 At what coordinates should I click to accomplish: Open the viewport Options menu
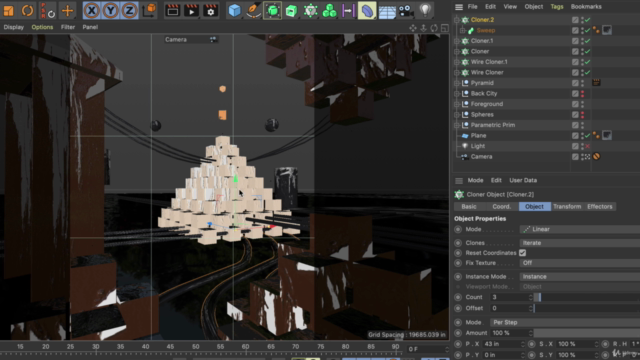42,27
